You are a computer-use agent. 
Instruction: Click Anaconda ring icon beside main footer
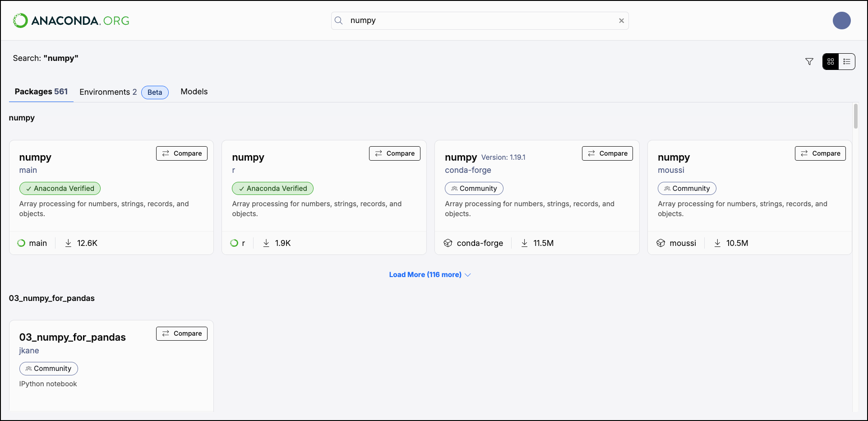point(21,243)
